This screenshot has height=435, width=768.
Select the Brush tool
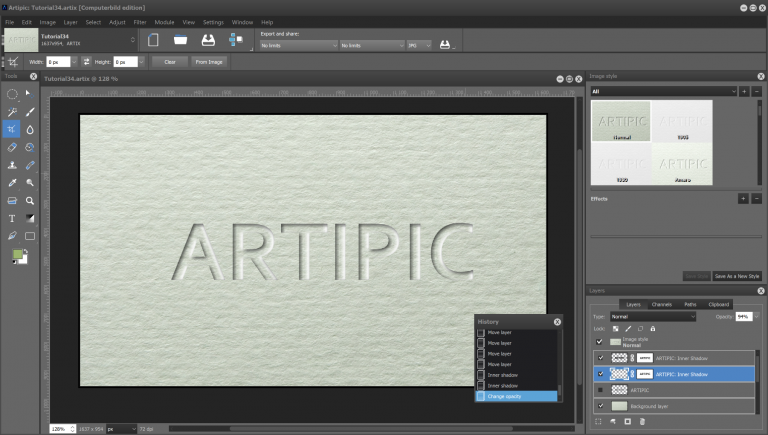(x=30, y=112)
